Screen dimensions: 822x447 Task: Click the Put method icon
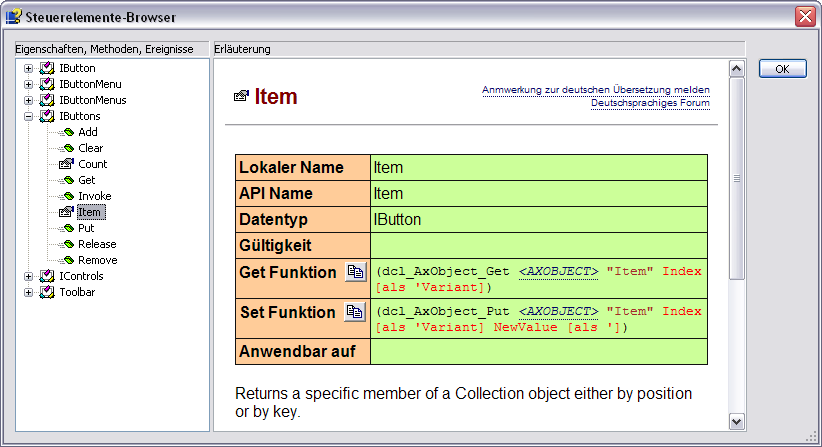67,228
